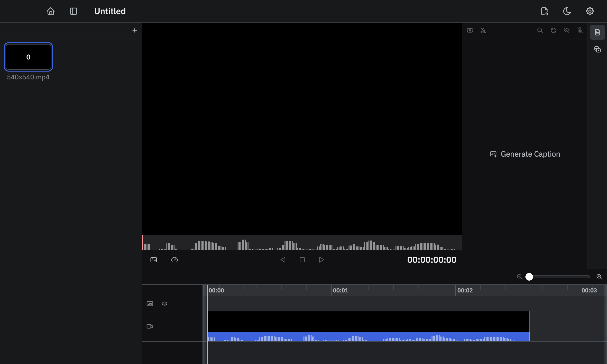Click the muted microphone icon
Screen dimensions: 607x364
pyautogui.click(x=580, y=30)
